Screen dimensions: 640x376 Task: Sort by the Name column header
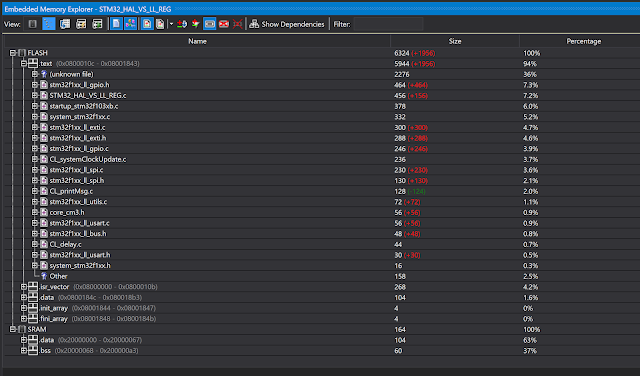click(197, 41)
